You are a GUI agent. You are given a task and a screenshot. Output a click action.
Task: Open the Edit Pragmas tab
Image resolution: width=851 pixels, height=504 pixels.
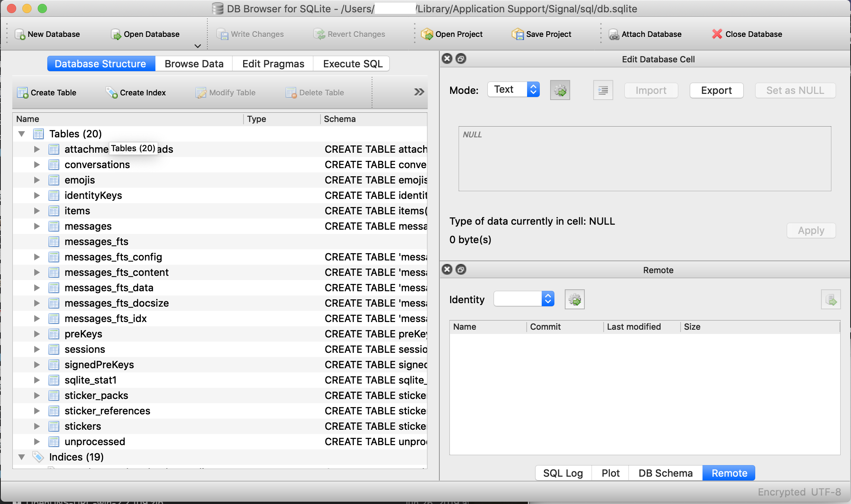pyautogui.click(x=273, y=63)
